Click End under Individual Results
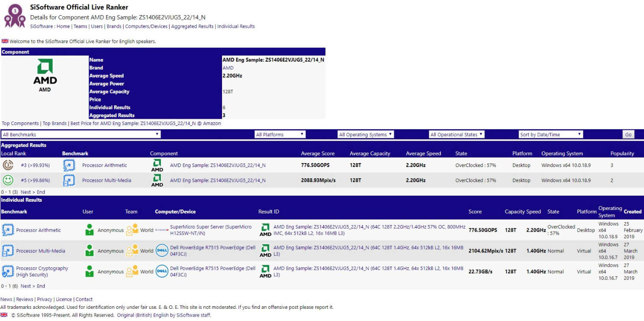This screenshot has height=321, width=644. coord(41,286)
